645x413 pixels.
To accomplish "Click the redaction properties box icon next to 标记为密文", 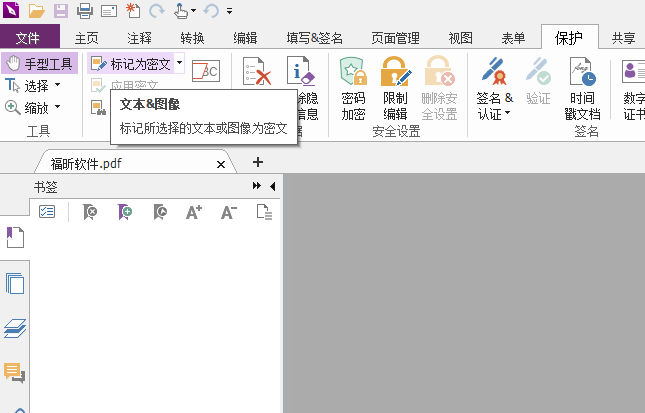I will [206, 71].
